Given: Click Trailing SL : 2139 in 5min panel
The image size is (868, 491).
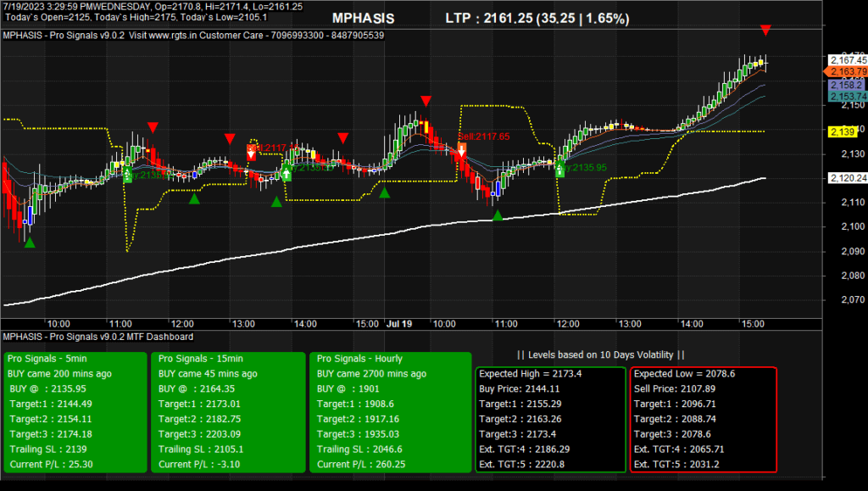Looking at the screenshot, I should (48, 449).
